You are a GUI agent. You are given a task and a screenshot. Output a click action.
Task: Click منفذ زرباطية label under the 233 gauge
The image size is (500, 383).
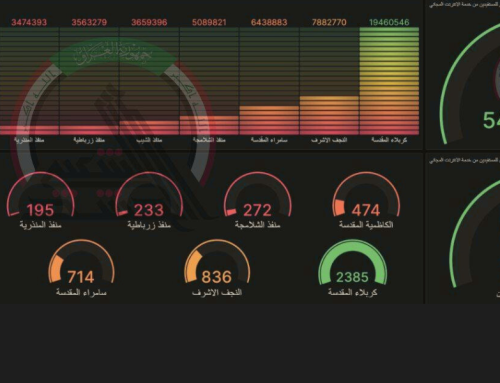click(149, 225)
